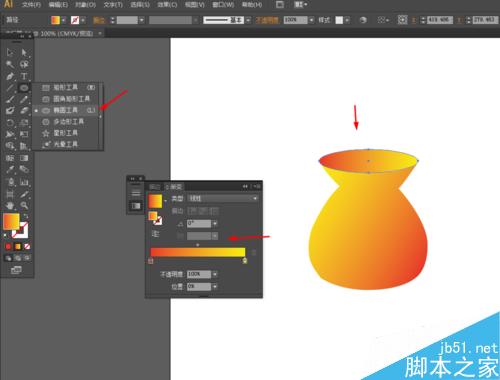500x380 pixels.
Task: Select the Lasso tool
Action: point(24,64)
